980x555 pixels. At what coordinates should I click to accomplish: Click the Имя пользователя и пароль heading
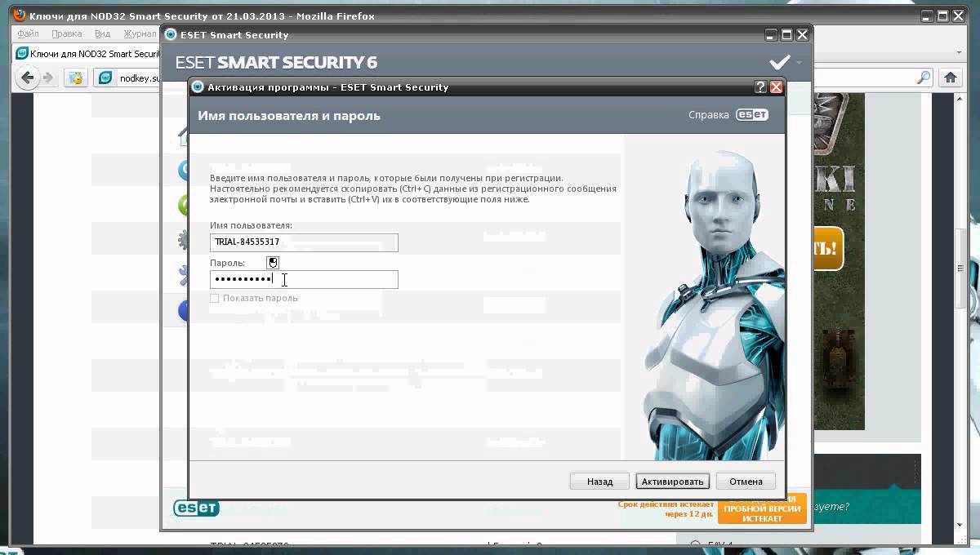(289, 116)
